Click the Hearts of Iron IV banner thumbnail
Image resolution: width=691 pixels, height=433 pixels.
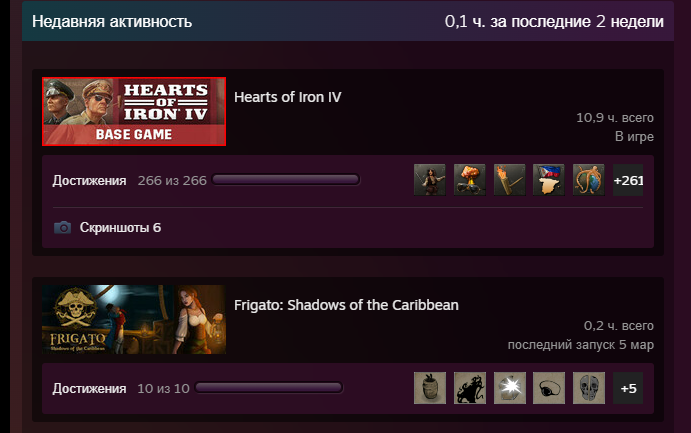[x=134, y=111]
